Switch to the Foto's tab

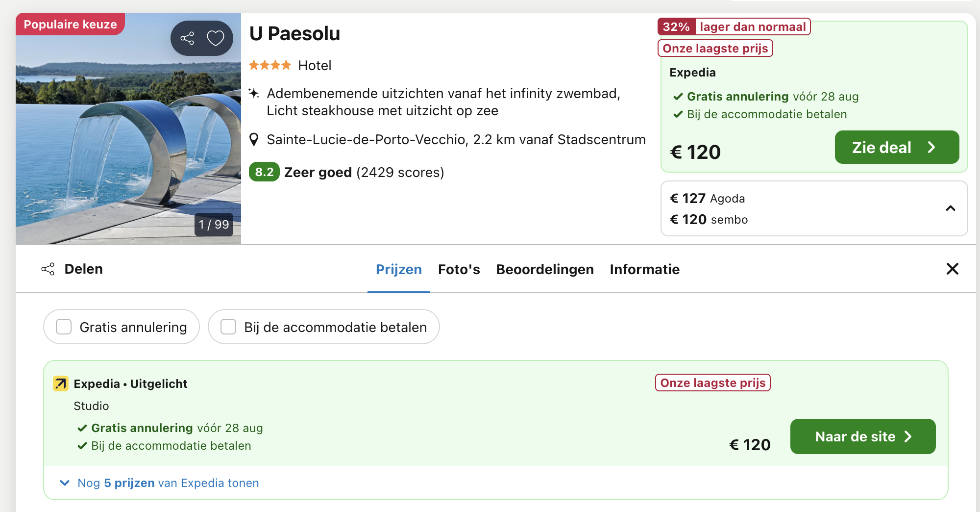point(459,269)
